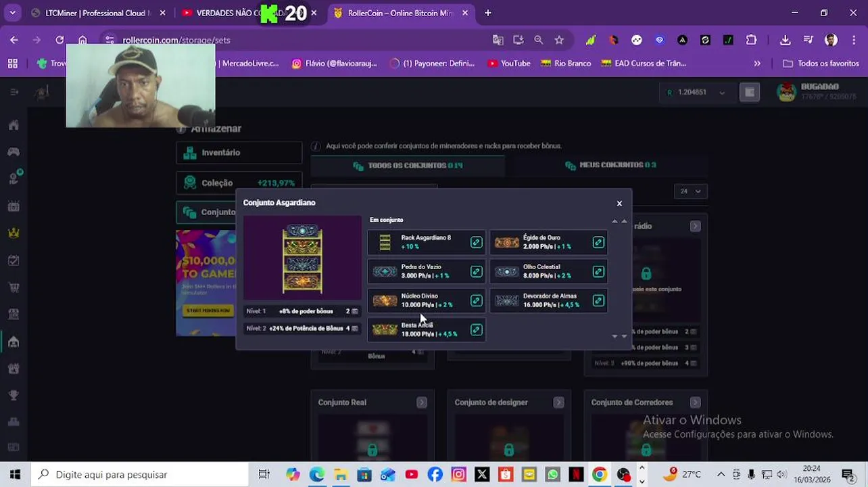Screen dimensions: 868x487
Task: Open link icon for Núcleo Divino
Action: 476,300
